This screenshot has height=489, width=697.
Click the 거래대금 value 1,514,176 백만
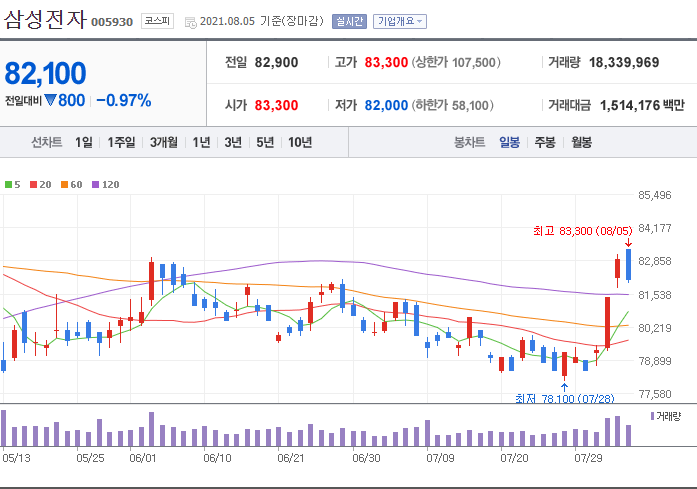coord(642,105)
